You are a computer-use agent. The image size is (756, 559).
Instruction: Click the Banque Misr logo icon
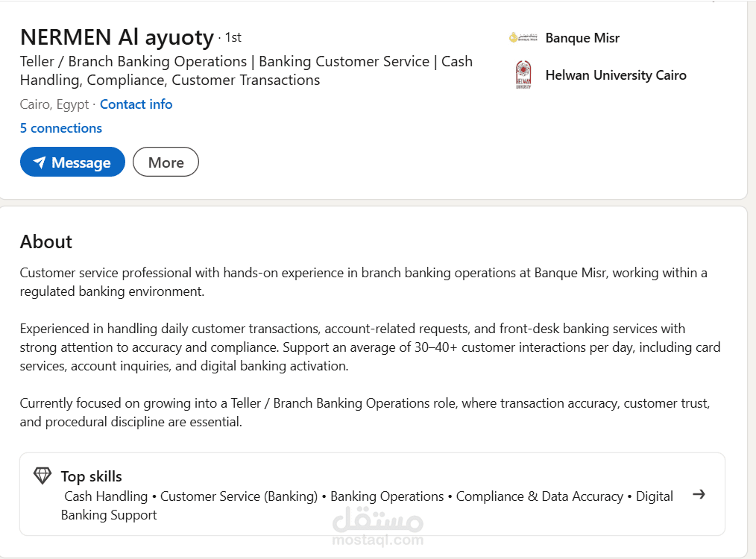coord(523,37)
